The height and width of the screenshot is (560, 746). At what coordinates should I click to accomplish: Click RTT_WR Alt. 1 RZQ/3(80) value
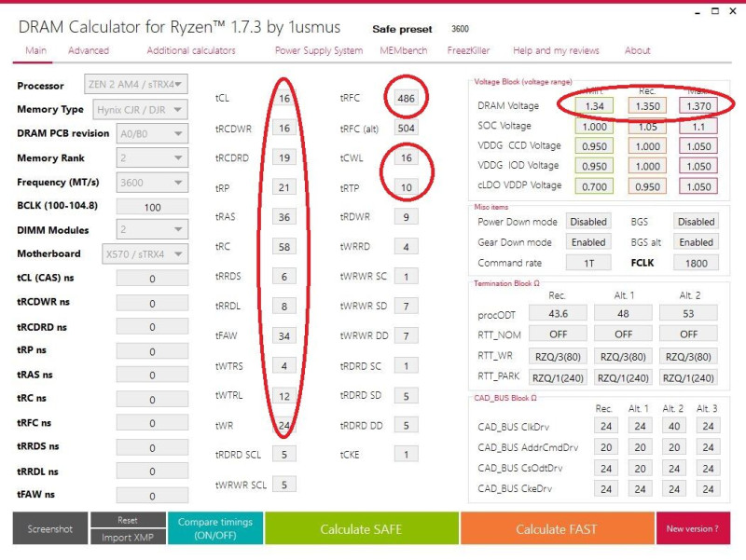tap(623, 357)
